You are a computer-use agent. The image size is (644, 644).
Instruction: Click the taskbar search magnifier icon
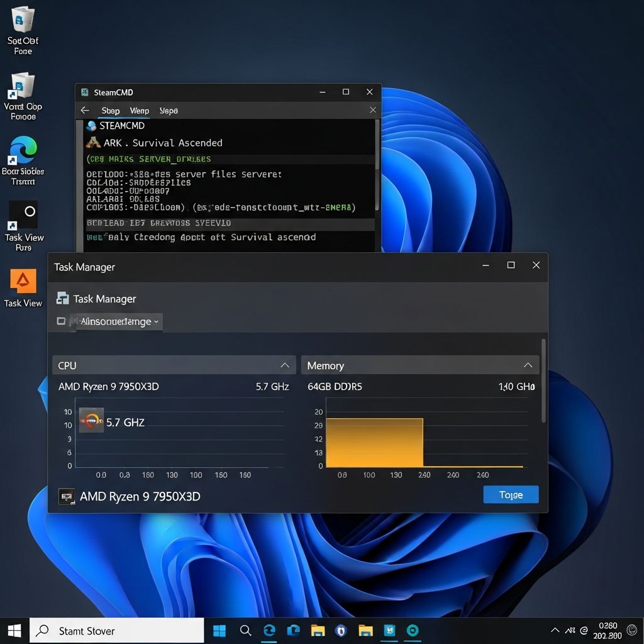[x=245, y=630]
